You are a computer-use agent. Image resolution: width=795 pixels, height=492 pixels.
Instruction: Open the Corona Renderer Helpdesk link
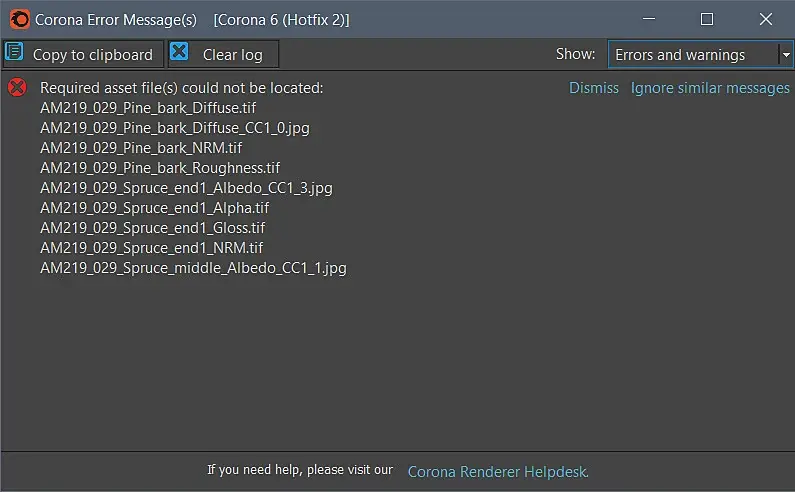(498, 471)
